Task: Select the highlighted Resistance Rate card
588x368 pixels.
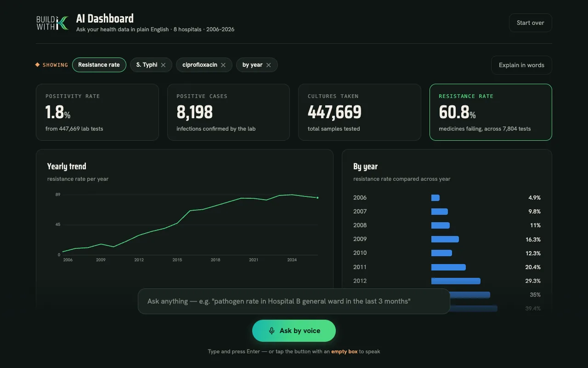Action: pyautogui.click(x=491, y=112)
